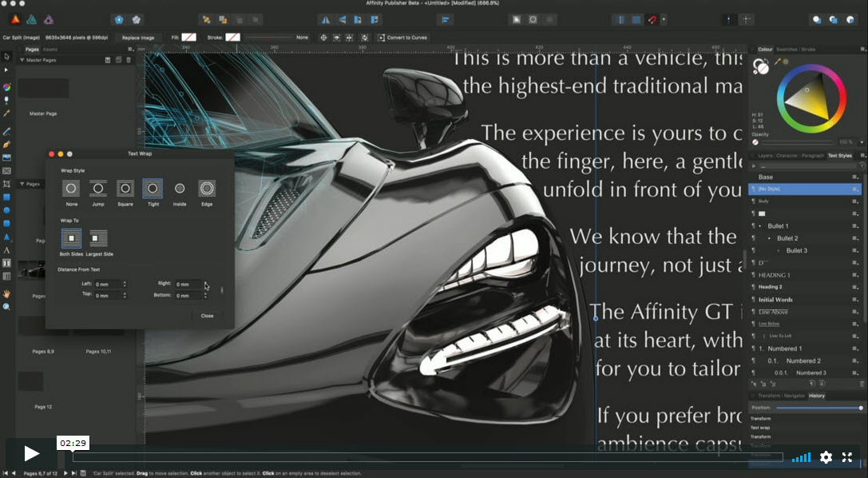868x478 pixels.
Task: Select the Table tool
Action: pyautogui.click(x=6, y=277)
